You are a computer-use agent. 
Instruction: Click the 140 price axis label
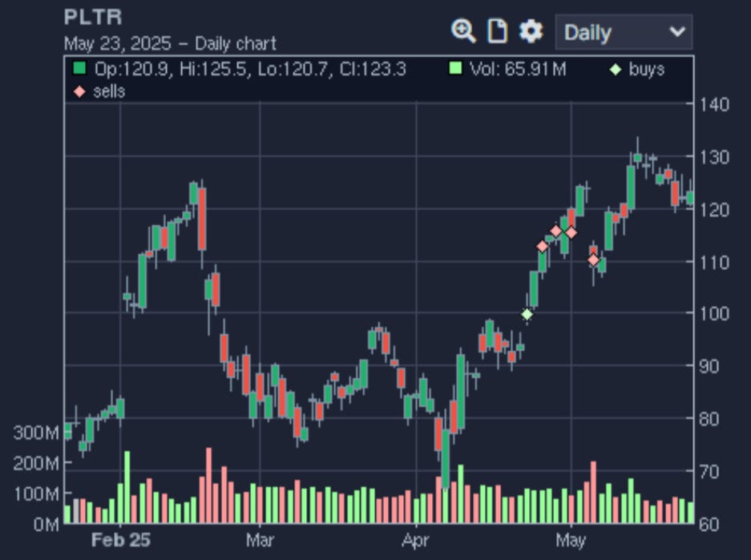(715, 104)
